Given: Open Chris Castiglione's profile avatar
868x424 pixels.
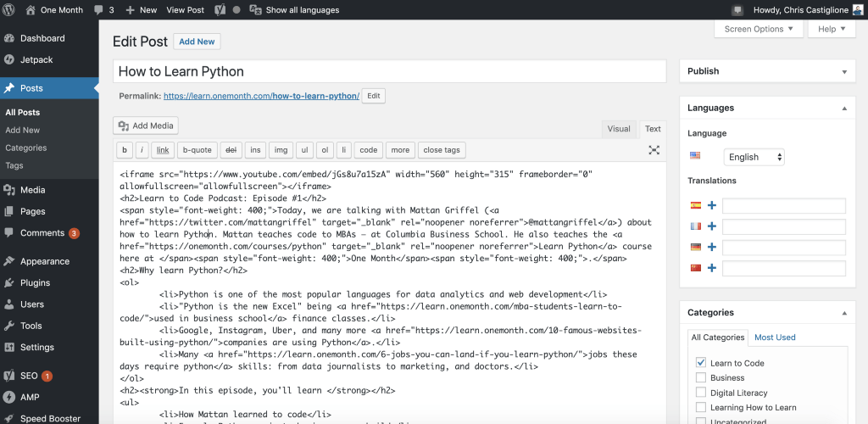Looking at the screenshot, I should click(857, 10).
